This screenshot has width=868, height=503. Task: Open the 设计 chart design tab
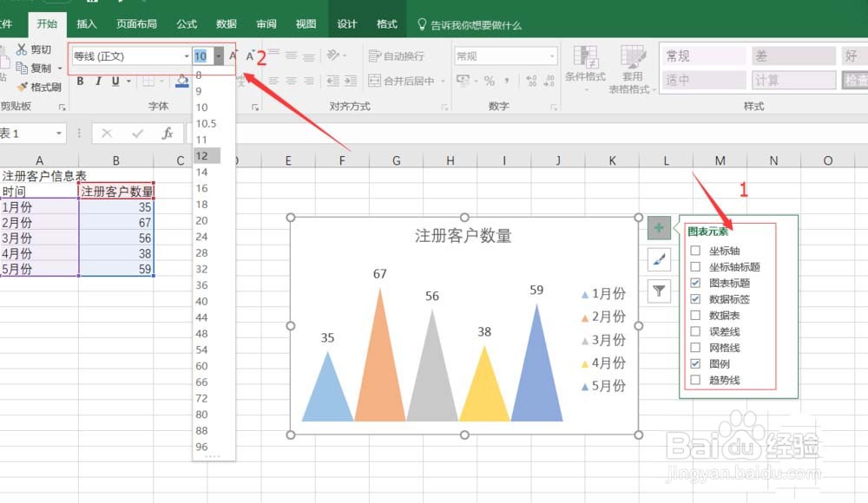[x=346, y=23]
